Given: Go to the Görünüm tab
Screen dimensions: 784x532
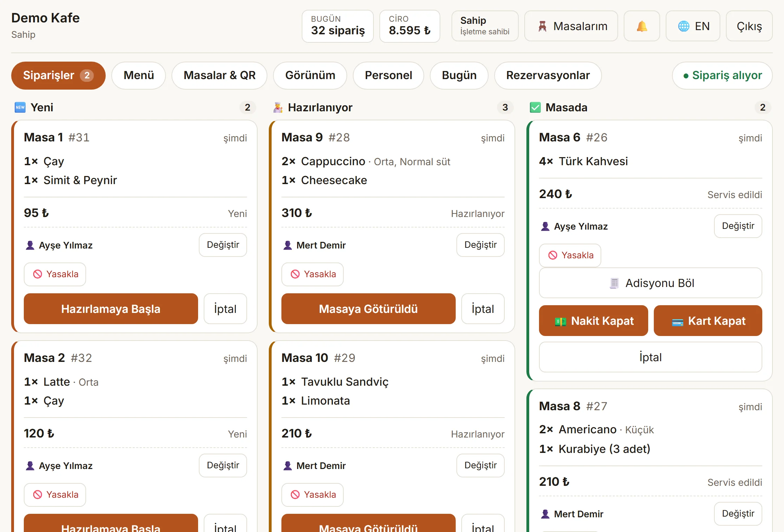Looking at the screenshot, I should pyautogui.click(x=310, y=76).
